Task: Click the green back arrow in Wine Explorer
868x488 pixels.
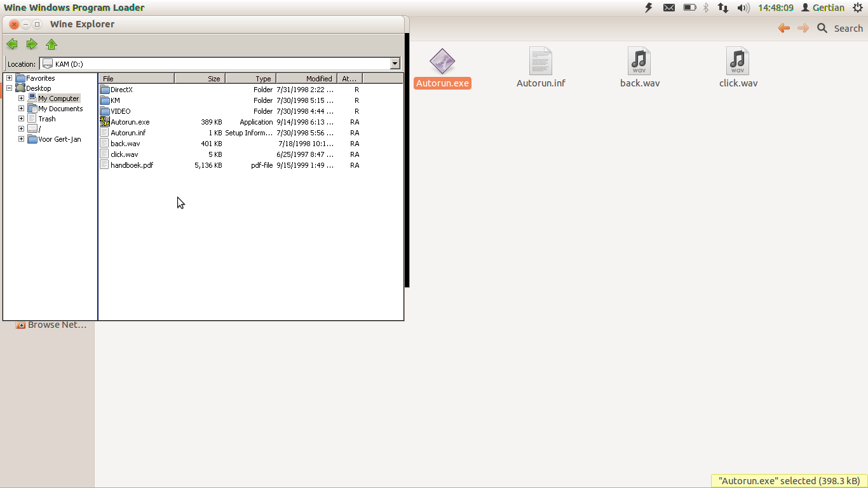Action: coord(12,44)
